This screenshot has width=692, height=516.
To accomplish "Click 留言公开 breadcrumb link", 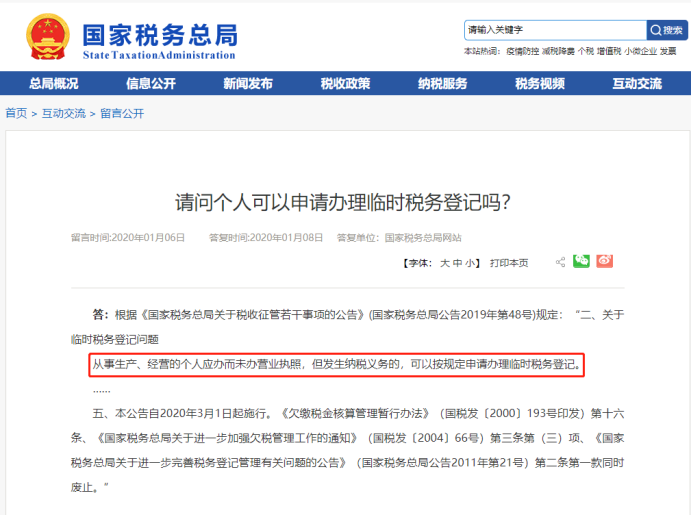I will (x=122, y=113).
